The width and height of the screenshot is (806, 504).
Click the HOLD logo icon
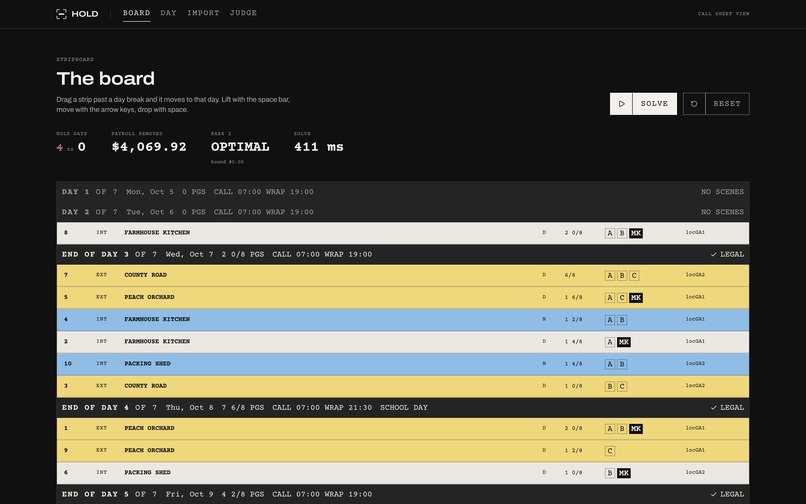[61, 14]
